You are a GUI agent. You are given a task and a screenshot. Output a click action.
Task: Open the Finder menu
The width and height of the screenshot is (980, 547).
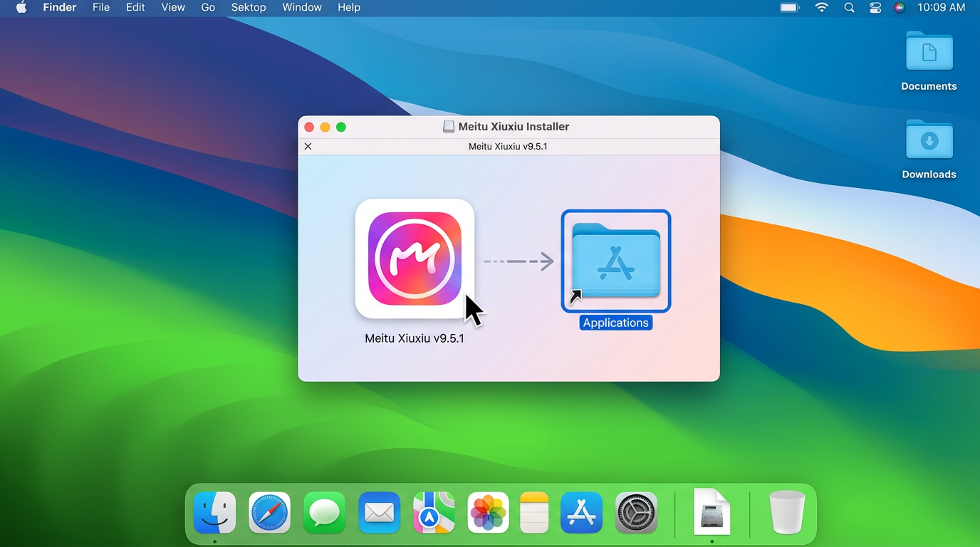coord(60,8)
